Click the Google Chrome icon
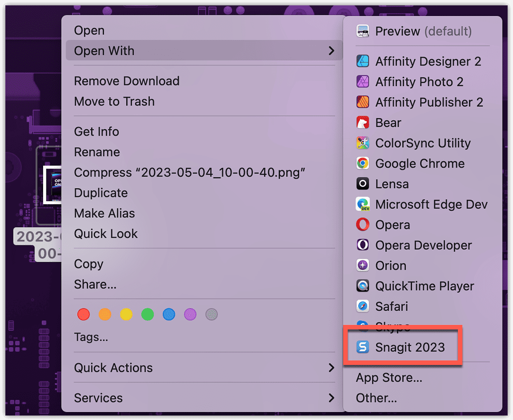Viewport: 513px width, 420px height. (x=363, y=163)
